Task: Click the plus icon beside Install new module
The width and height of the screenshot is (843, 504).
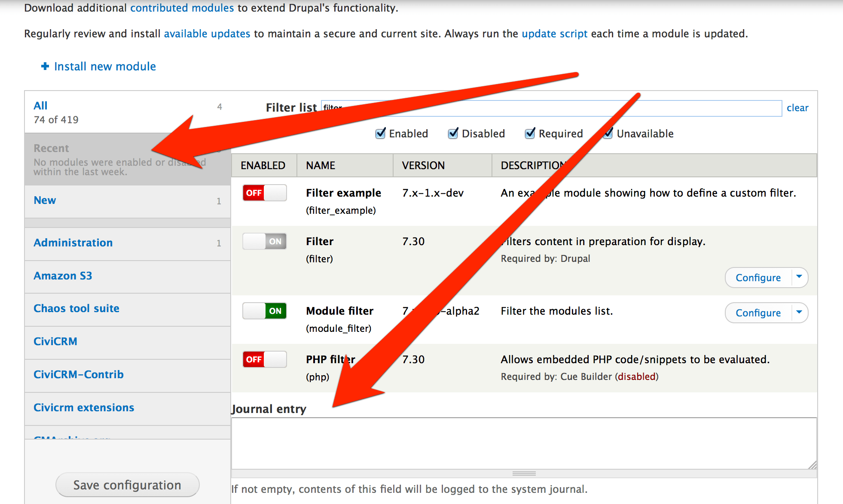Action: tap(44, 66)
